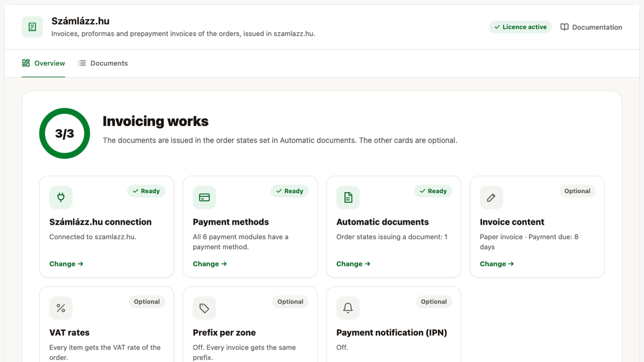The image size is (644, 362).
Task: Click Change on Invoice content card
Action: tap(496, 264)
